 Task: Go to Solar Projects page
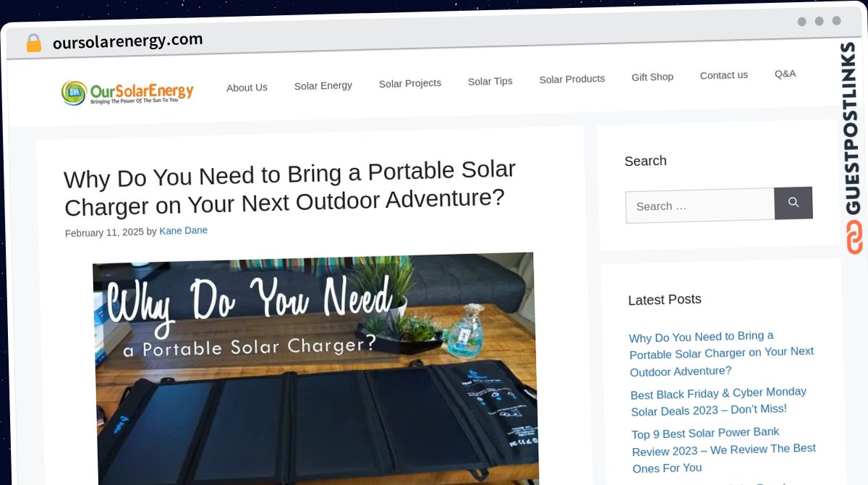coord(410,83)
